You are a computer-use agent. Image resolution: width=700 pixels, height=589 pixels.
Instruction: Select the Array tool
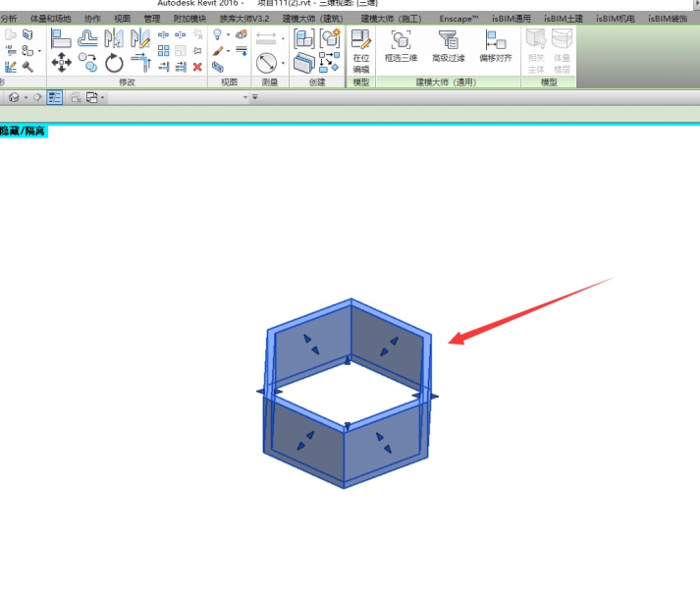tap(163, 50)
